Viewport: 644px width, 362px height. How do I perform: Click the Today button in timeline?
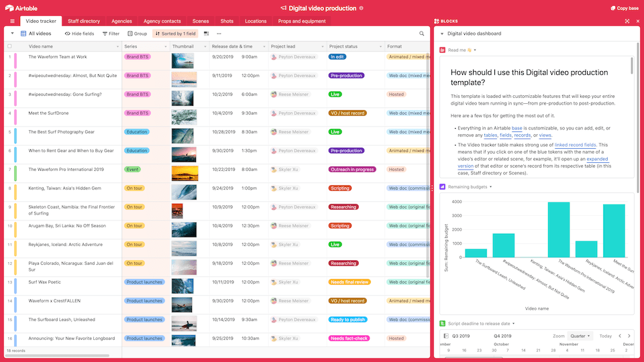(605, 336)
